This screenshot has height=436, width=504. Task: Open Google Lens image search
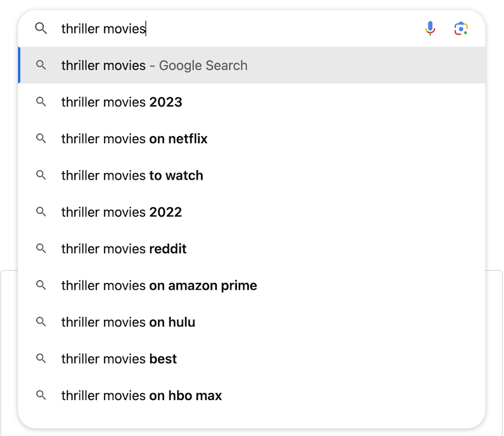click(462, 28)
